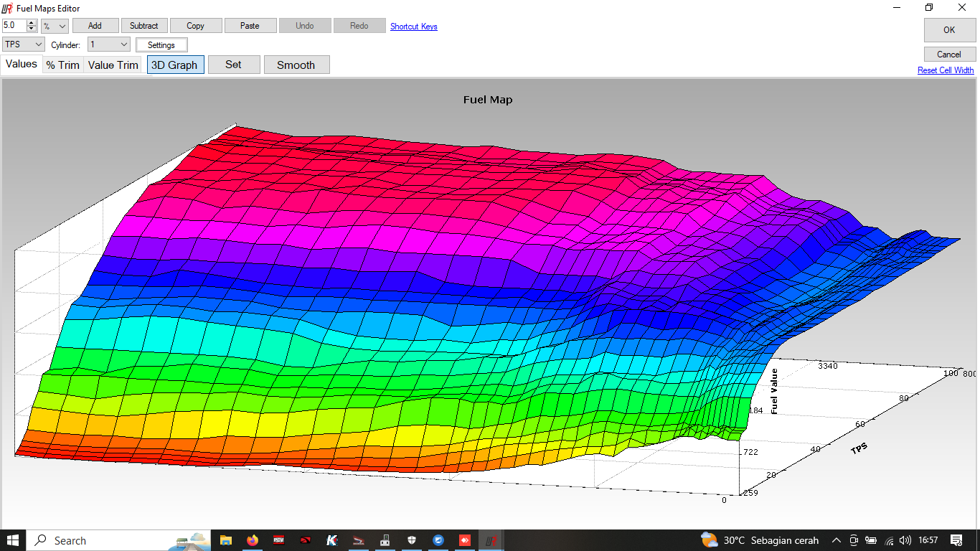Viewport: 980px width, 551px height.
Task: Show hidden system tray icons
Action: 836,540
